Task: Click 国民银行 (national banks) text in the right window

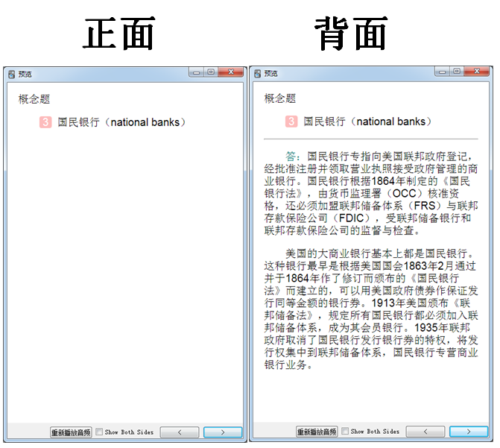Action: coord(367,122)
